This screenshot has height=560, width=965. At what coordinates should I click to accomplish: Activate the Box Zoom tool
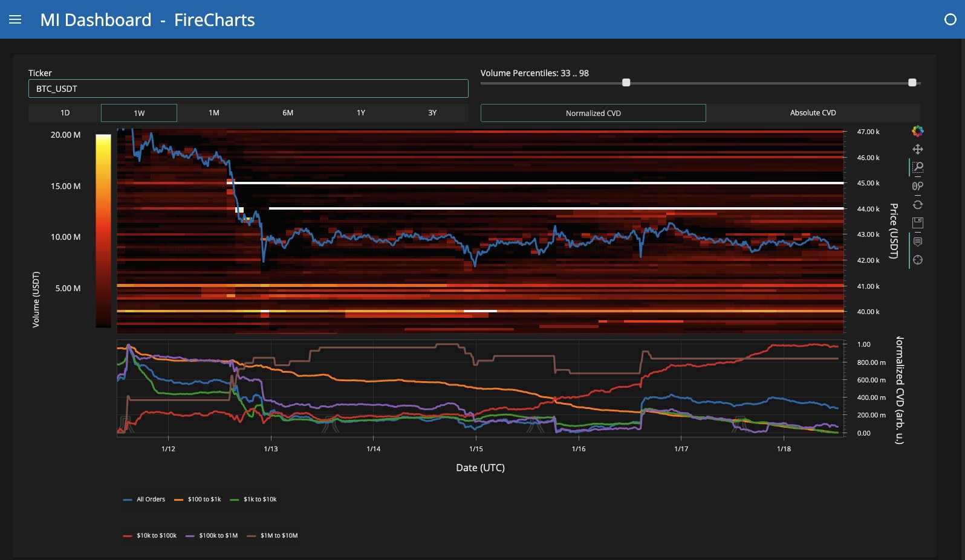[x=917, y=167]
